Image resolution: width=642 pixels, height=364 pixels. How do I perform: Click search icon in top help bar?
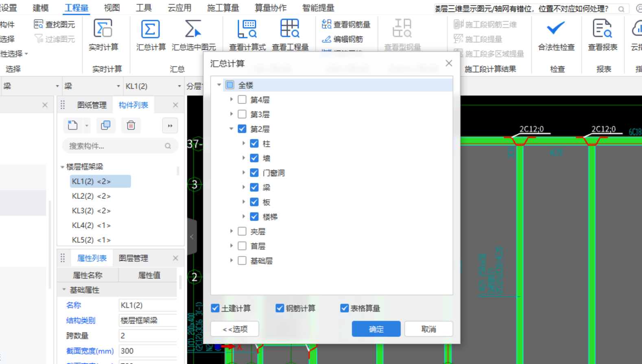click(621, 9)
